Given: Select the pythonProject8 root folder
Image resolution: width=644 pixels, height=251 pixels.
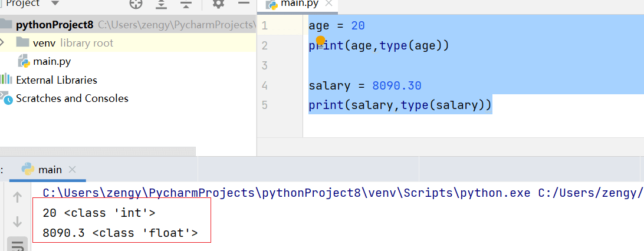Looking at the screenshot, I should 54,25.
